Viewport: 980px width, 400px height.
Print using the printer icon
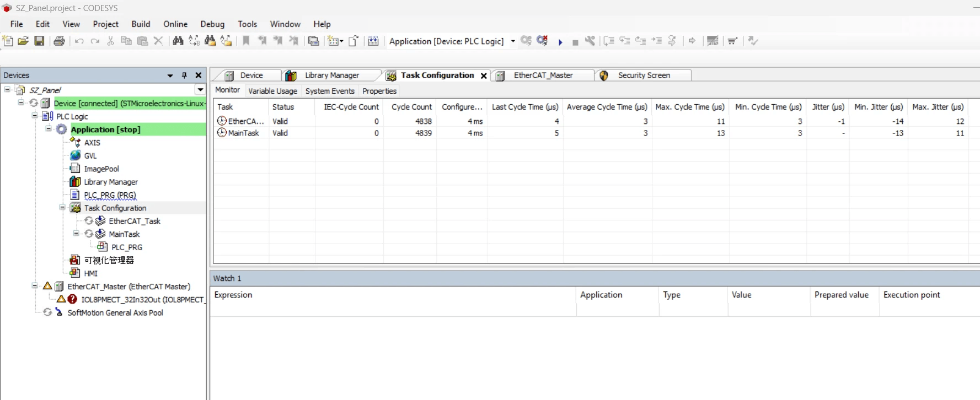[x=59, y=41]
